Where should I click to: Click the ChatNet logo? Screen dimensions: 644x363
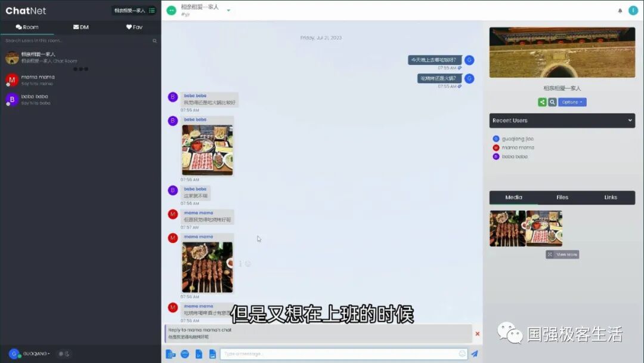click(x=26, y=11)
